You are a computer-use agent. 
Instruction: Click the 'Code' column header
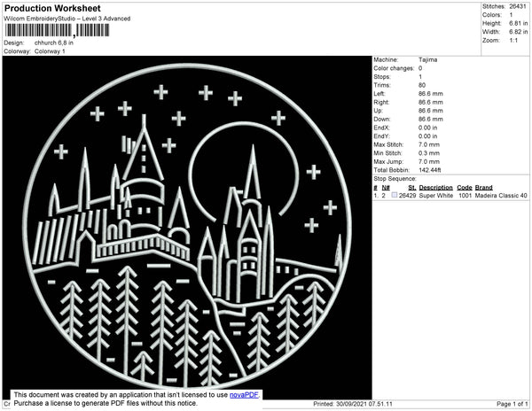tap(465, 188)
